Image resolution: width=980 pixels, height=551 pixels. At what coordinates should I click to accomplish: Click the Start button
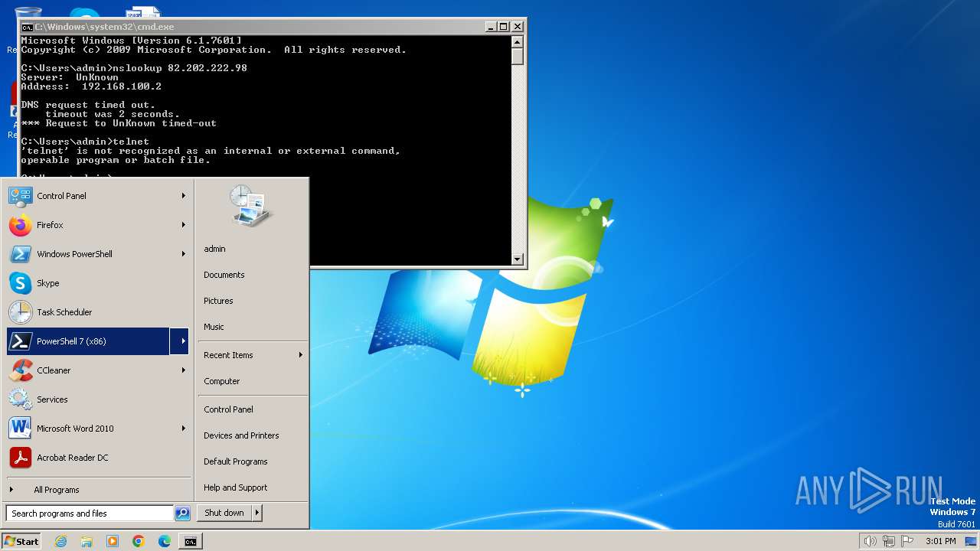(x=21, y=541)
